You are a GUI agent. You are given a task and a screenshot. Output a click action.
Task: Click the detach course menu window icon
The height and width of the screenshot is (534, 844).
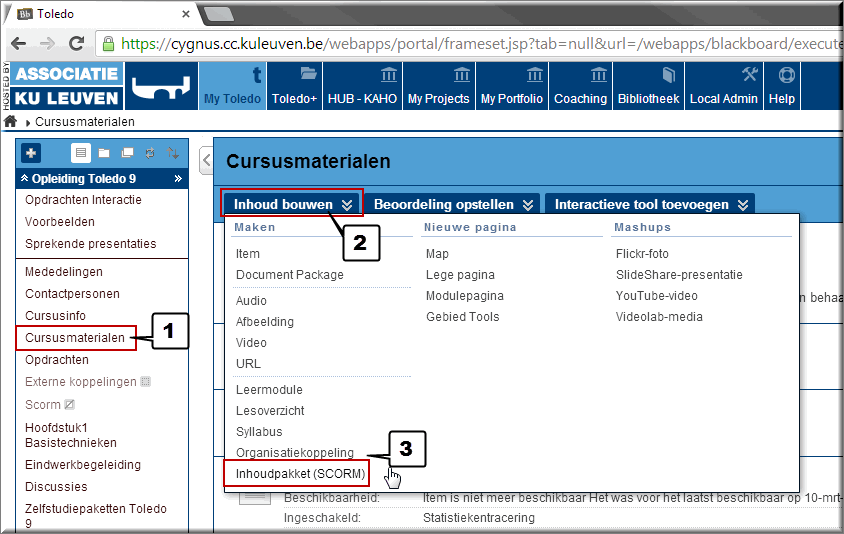pos(127,153)
